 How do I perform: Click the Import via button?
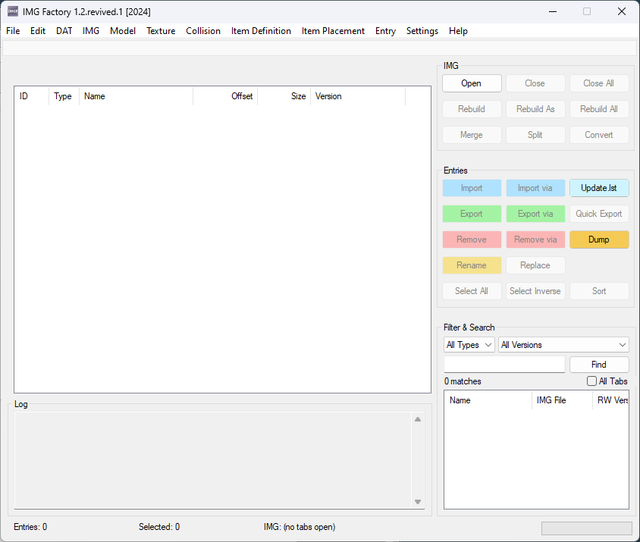[x=535, y=188]
